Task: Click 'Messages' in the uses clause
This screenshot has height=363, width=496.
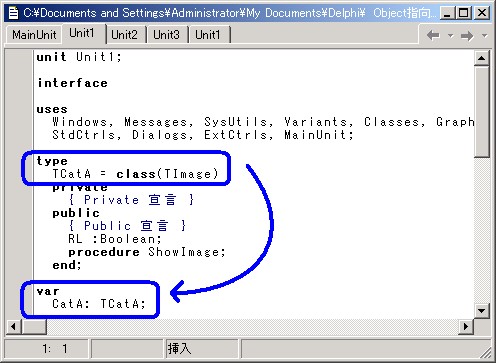Action: click(x=156, y=122)
